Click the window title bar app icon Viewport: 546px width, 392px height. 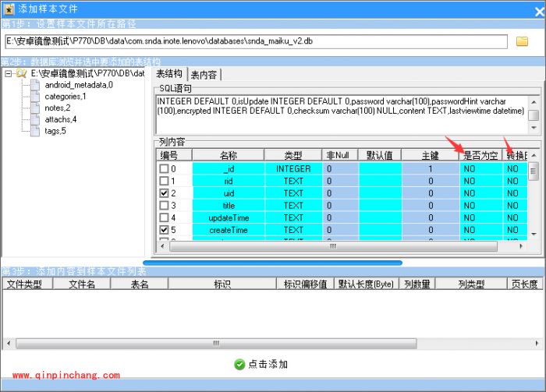[x=8, y=7]
